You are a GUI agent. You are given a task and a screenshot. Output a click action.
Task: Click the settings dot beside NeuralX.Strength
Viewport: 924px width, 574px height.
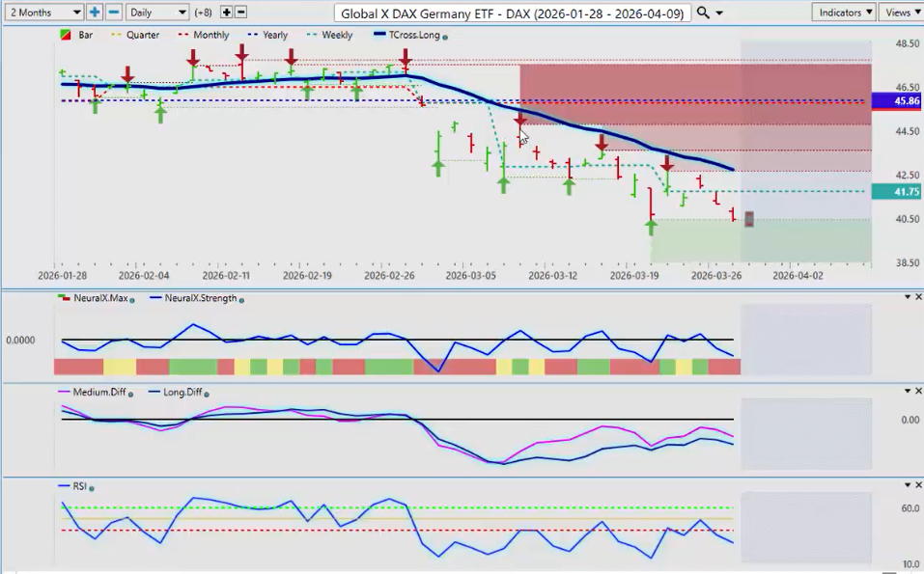tap(240, 299)
